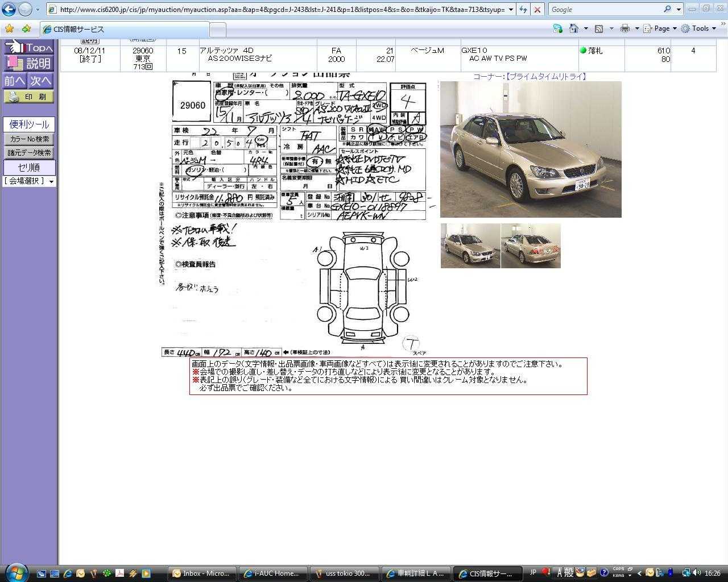Click the JP language bar indicator
Image resolution: width=728 pixels, height=582 pixels.
click(x=533, y=572)
